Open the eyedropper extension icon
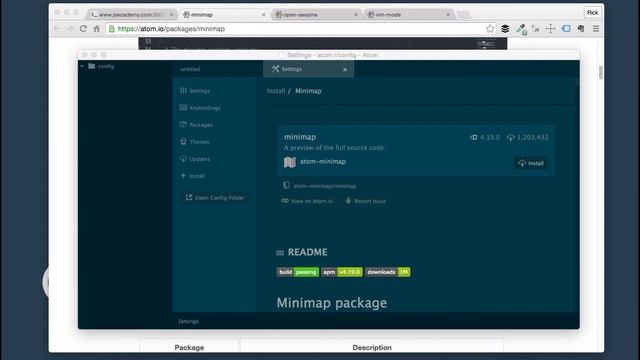 click(x=520, y=29)
